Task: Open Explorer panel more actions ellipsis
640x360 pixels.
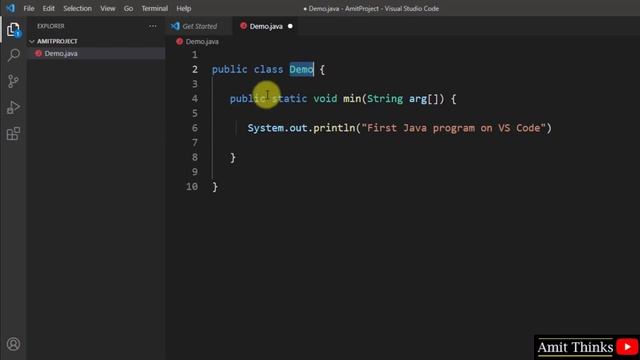Action: [x=153, y=26]
